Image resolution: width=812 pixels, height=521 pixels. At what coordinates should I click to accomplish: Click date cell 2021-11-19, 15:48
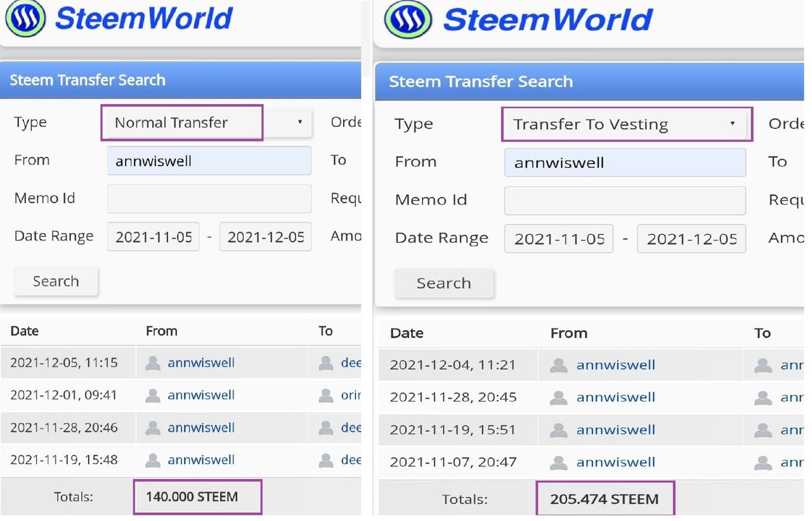[64, 460]
